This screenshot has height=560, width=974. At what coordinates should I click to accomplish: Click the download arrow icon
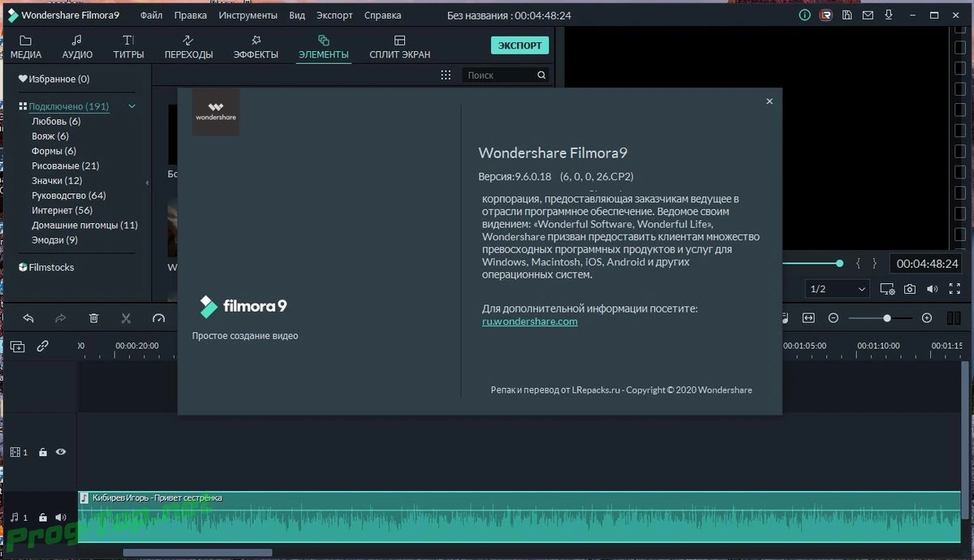pyautogui.click(x=890, y=15)
